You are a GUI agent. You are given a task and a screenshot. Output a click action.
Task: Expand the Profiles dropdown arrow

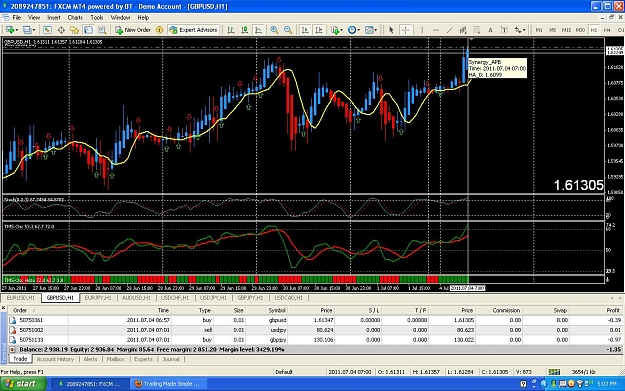pos(34,30)
